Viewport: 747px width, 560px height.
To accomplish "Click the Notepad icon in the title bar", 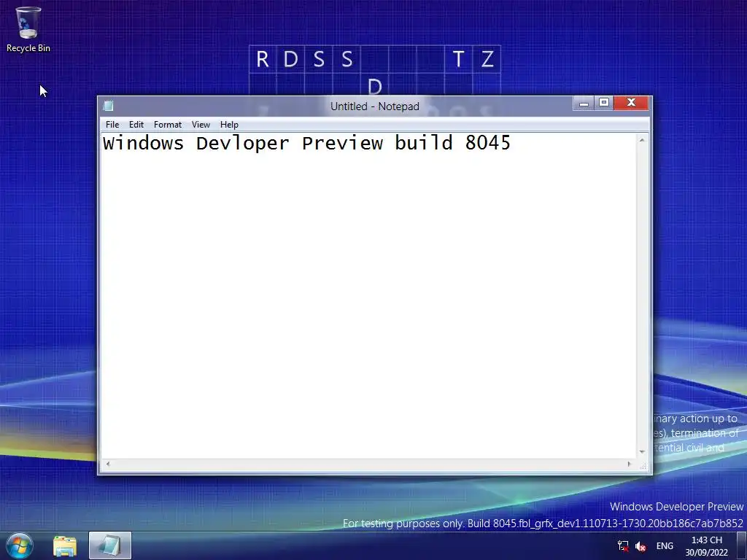I will pos(108,106).
